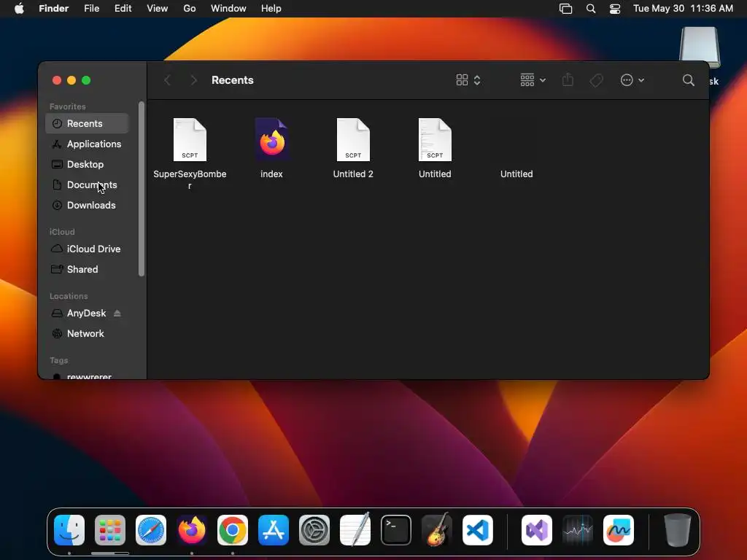Image resolution: width=747 pixels, height=560 pixels.
Task: Go to Documents folder in sidebar
Action: pos(87,184)
